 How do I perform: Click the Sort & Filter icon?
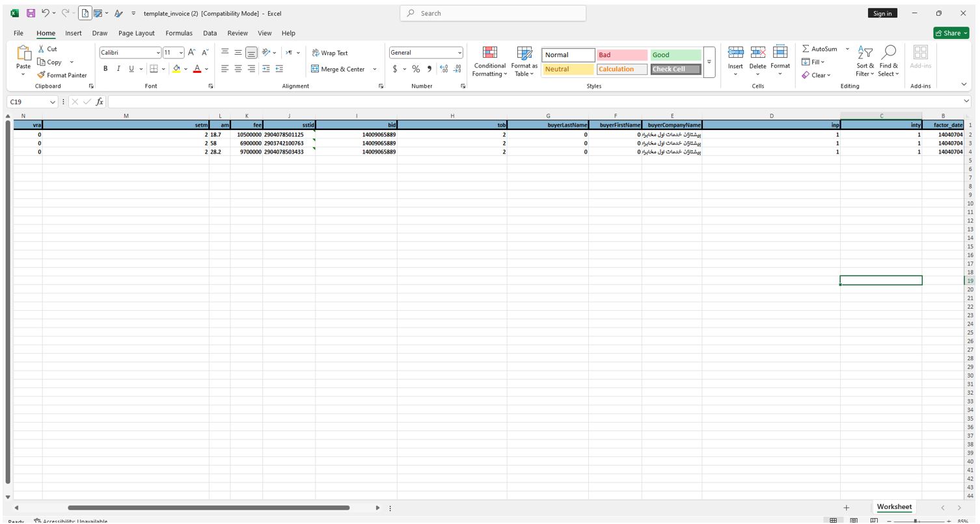click(x=865, y=53)
